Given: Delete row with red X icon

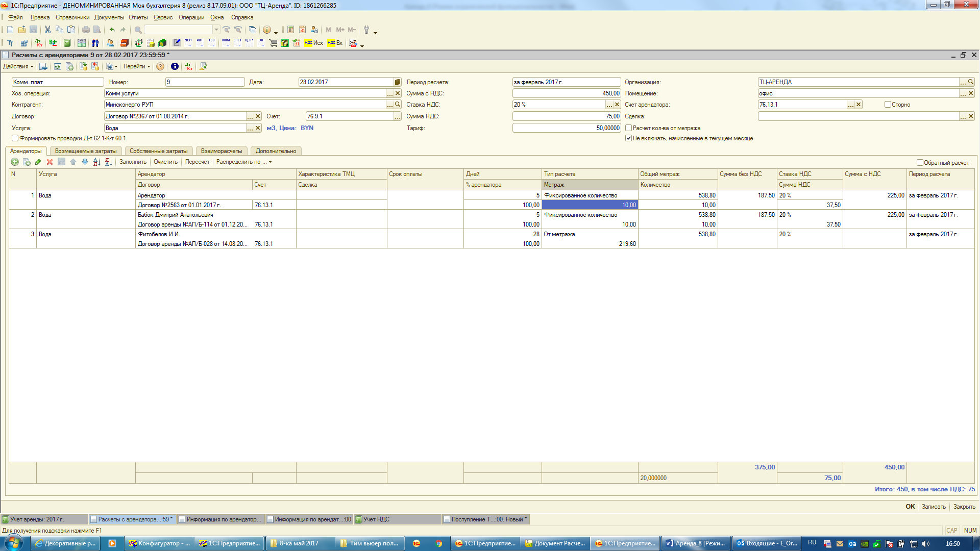Looking at the screenshot, I should pos(50,162).
